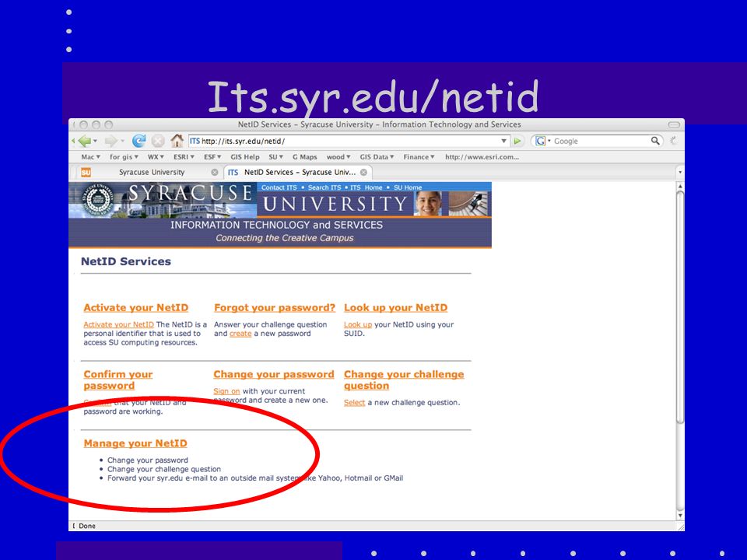The image size is (747, 560).
Task: Open the address bar URL history dropdown
Action: [x=503, y=141]
